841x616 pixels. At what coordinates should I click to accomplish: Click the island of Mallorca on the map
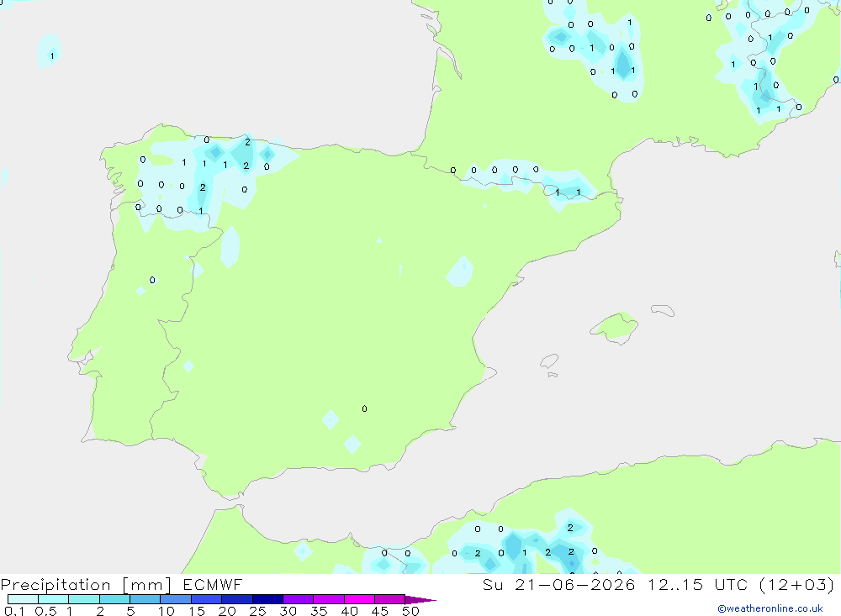point(614,327)
